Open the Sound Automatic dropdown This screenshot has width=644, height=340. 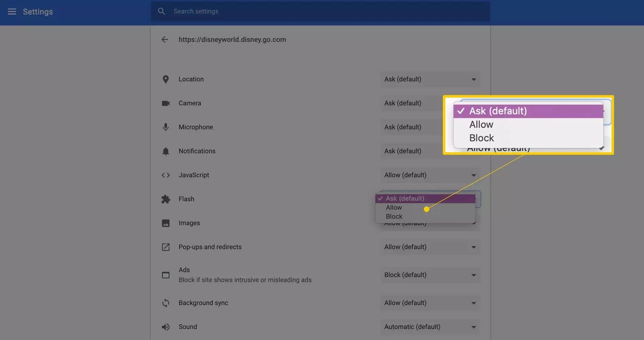point(430,327)
